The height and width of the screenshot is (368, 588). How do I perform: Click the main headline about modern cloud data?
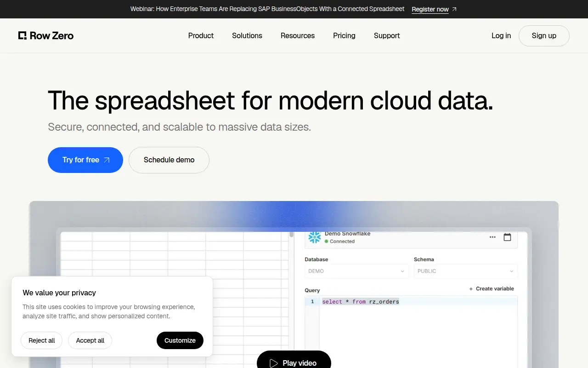pos(271,100)
